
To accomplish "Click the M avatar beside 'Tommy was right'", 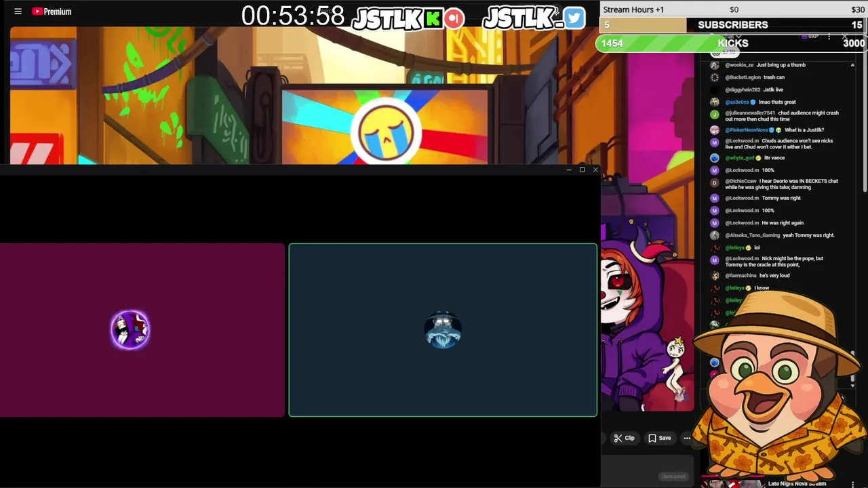I will coord(714,198).
